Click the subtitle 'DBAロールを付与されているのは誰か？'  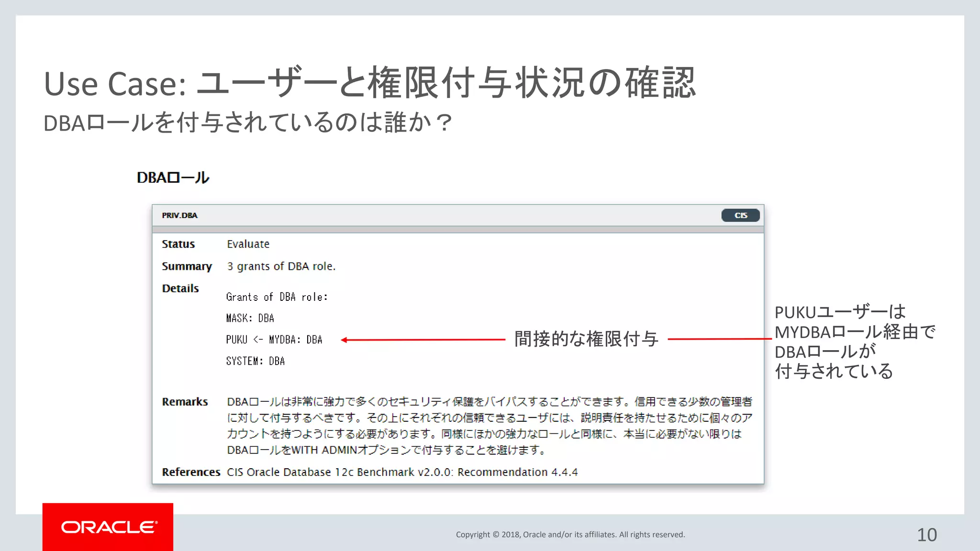[248, 122]
